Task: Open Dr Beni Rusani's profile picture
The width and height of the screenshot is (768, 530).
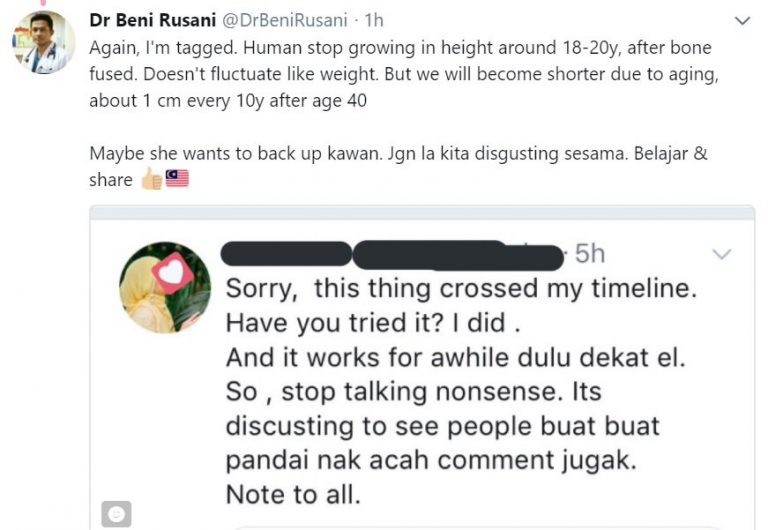Action: 44,42
